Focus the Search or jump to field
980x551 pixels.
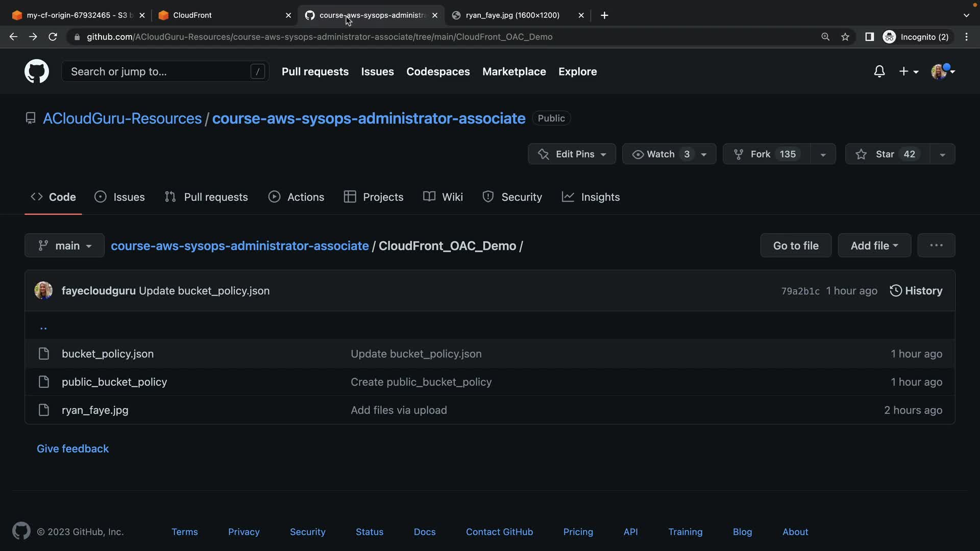tap(158, 71)
